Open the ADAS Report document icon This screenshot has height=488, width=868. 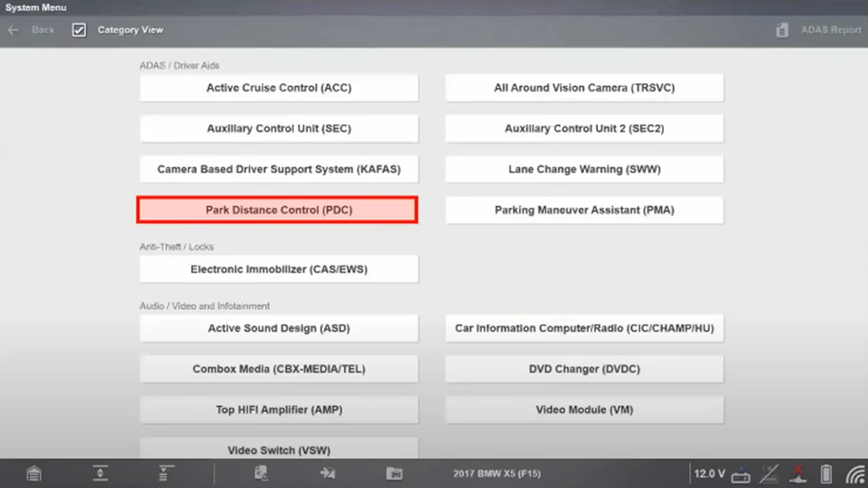pos(782,30)
